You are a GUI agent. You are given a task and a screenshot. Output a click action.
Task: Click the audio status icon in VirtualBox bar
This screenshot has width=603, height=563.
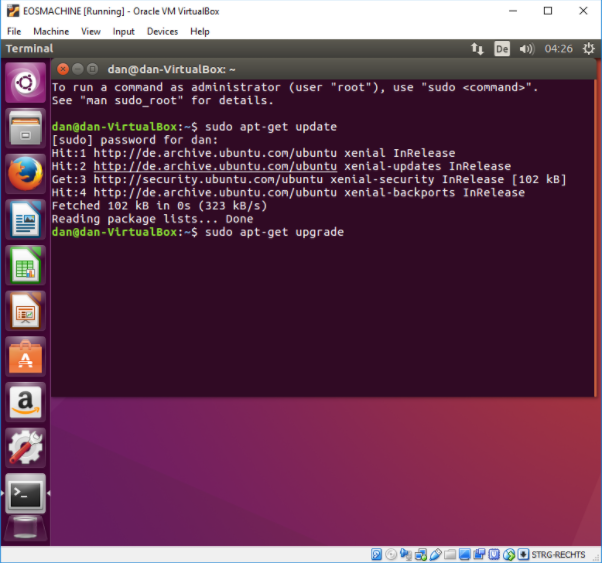click(406, 555)
